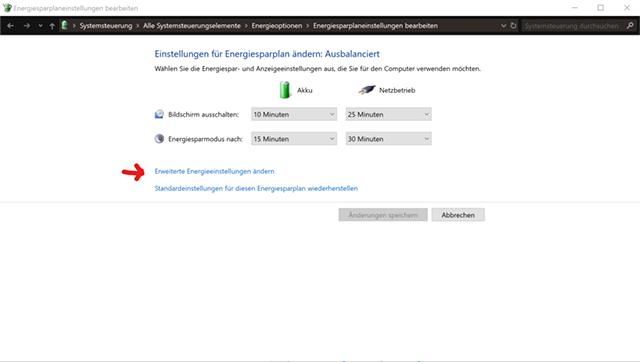Click the window title bar app icon
640x362 pixels.
(x=7, y=8)
